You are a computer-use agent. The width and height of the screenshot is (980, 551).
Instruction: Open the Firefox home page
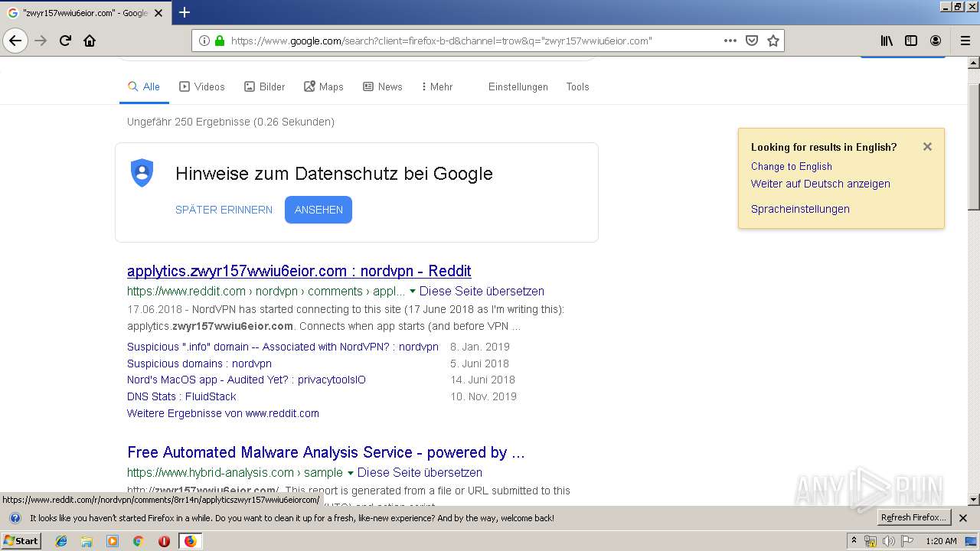click(x=90, y=41)
